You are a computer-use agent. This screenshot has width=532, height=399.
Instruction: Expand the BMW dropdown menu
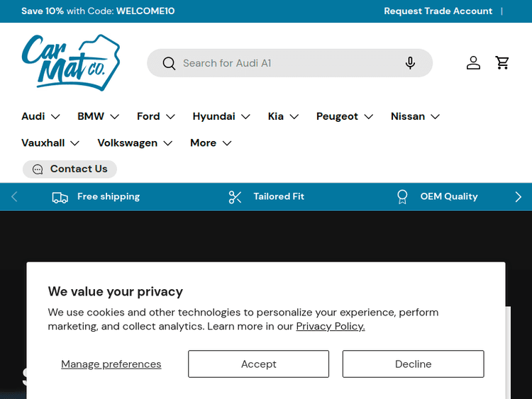pos(98,116)
